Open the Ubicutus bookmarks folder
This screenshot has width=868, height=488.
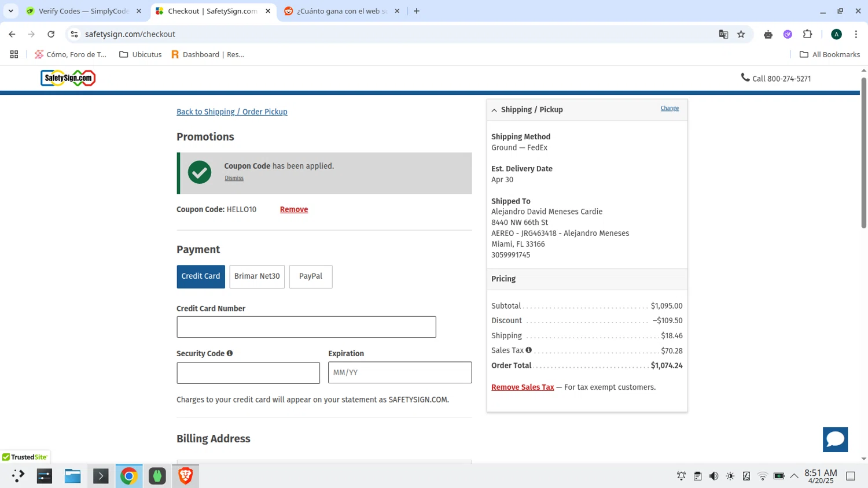pyautogui.click(x=140, y=54)
